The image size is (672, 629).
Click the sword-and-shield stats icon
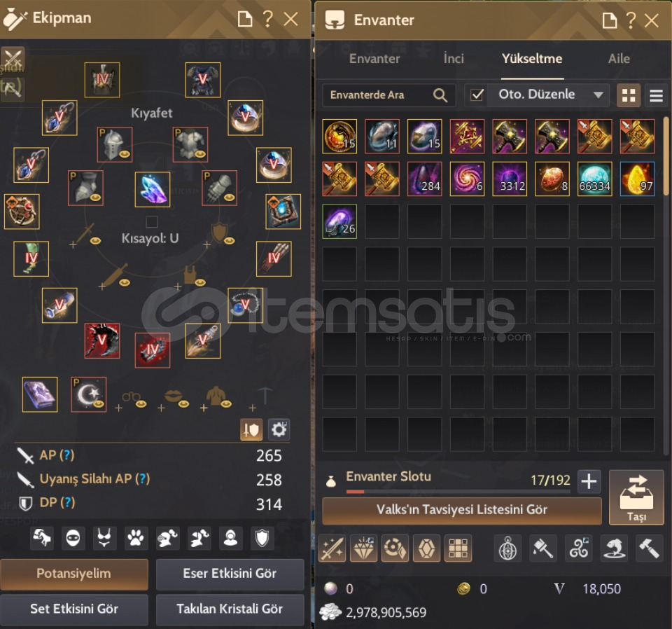[x=251, y=429]
